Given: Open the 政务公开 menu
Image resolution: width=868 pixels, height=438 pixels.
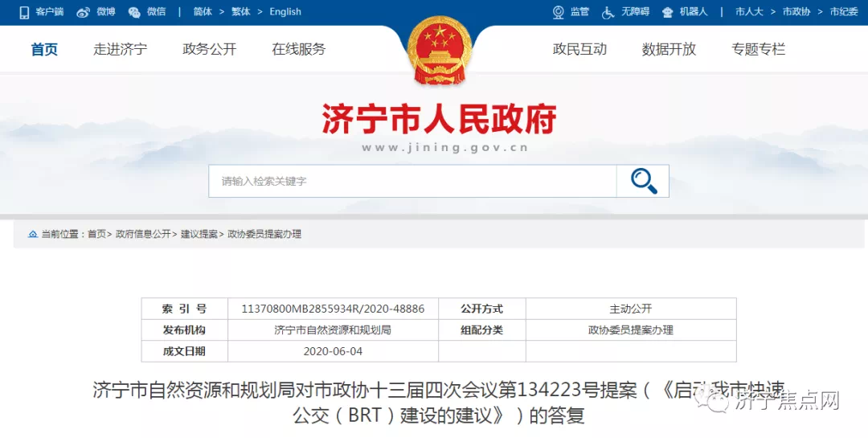Looking at the screenshot, I should [x=209, y=49].
